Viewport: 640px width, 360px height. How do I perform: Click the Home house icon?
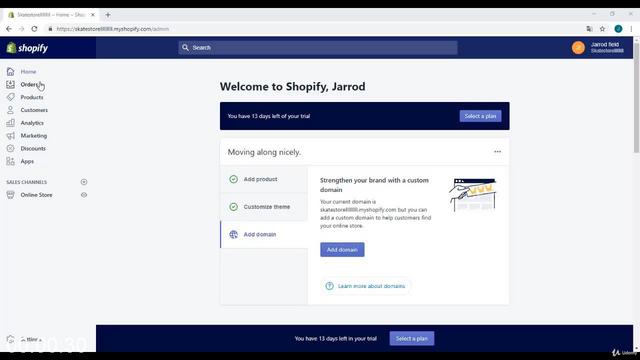(11, 71)
